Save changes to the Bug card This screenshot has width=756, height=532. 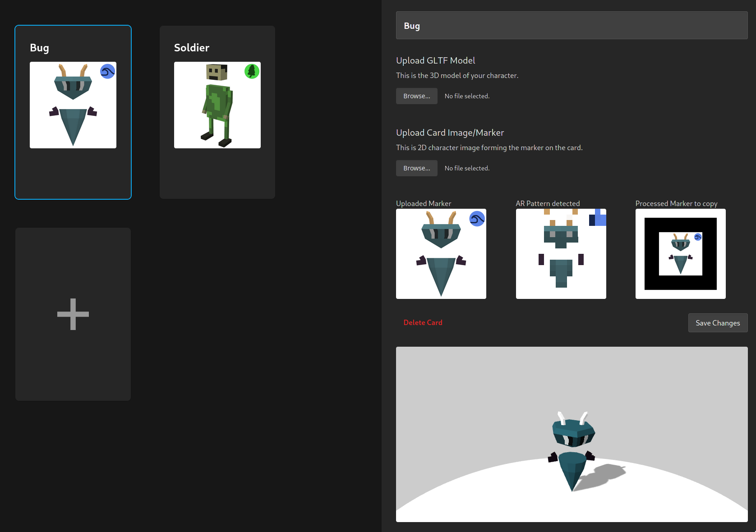point(718,323)
